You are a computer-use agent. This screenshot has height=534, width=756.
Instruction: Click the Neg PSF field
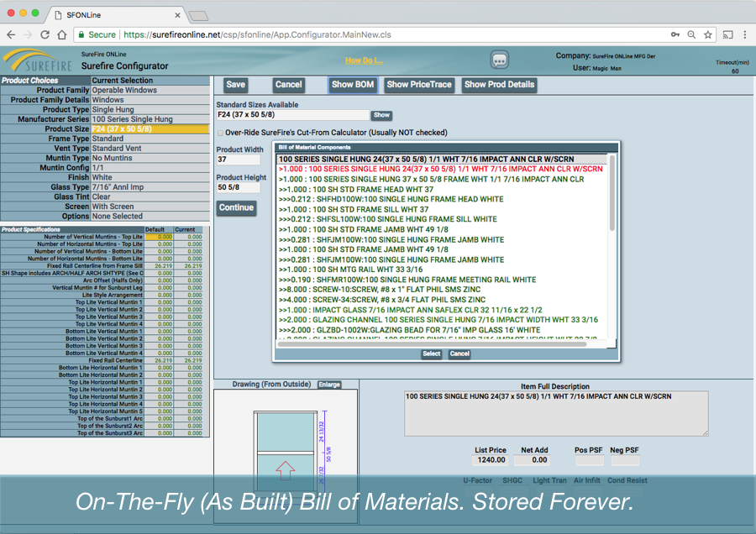coord(625,460)
